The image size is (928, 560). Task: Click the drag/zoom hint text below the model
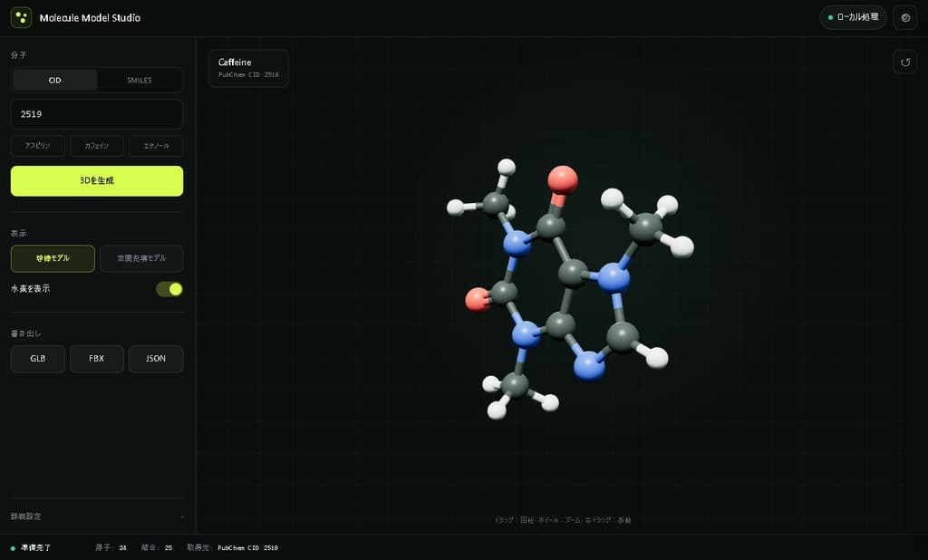click(x=563, y=520)
